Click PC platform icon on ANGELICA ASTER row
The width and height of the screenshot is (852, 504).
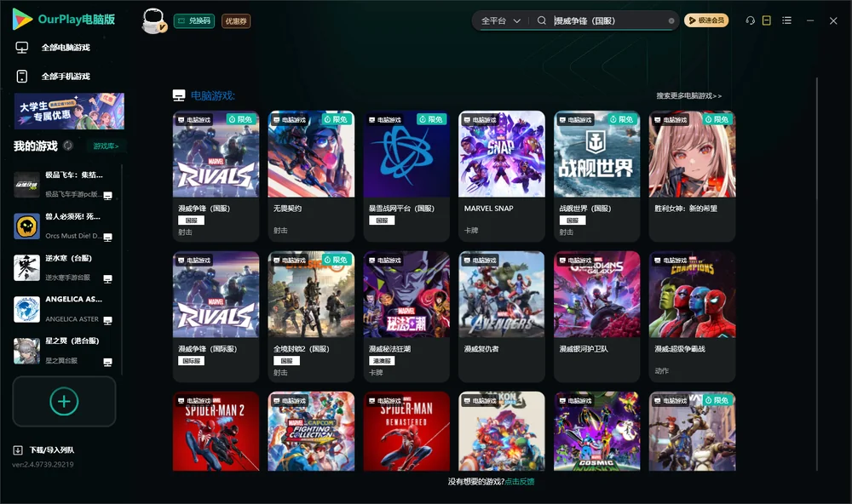(107, 320)
